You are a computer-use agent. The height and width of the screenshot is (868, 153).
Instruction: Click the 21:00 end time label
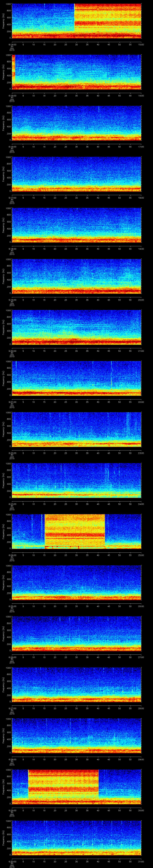click(141, 351)
